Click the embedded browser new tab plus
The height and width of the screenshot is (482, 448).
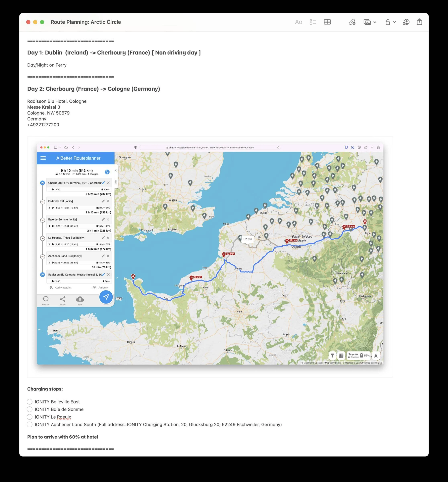[x=372, y=147]
